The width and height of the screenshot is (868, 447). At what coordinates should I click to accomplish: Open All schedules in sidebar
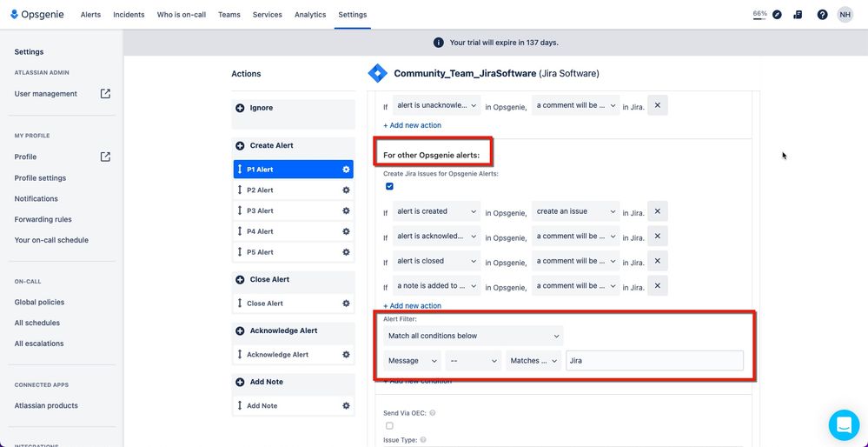tap(37, 323)
